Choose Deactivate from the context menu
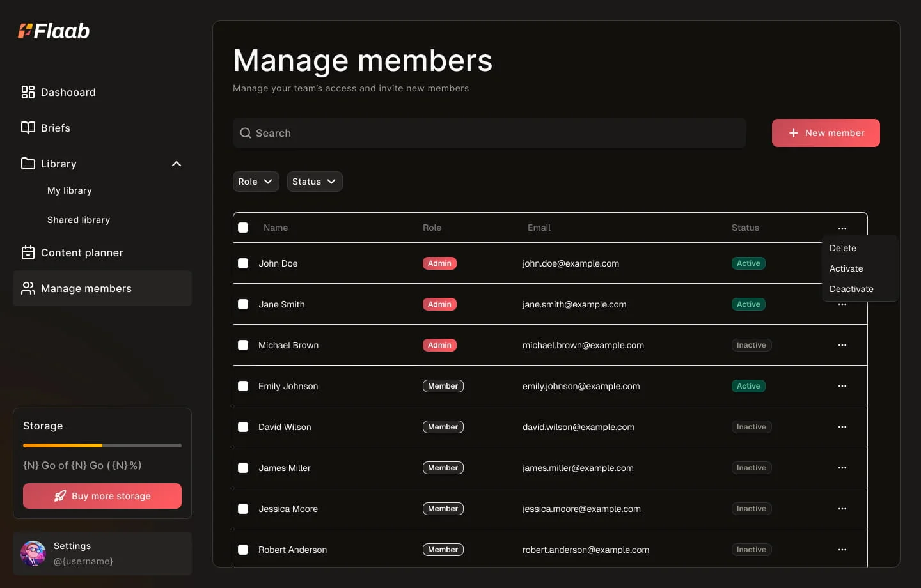921x588 pixels. click(851, 289)
